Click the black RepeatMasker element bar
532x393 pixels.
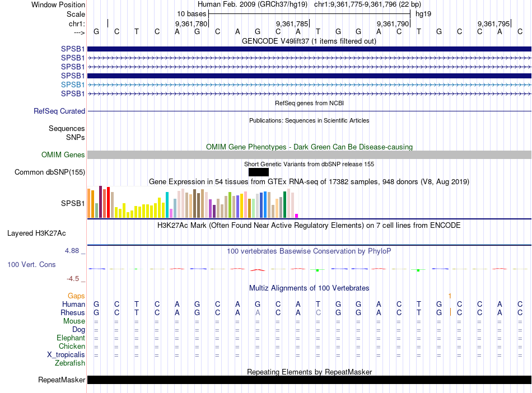(x=309, y=380)
